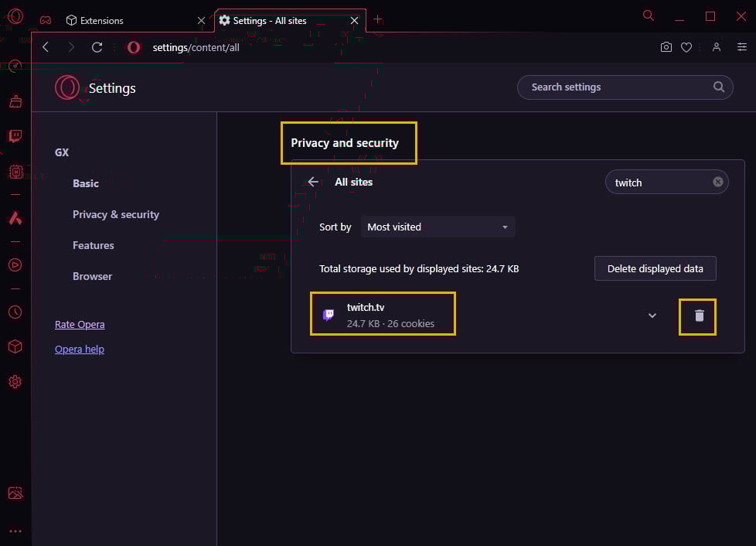Close the Settings - All sites tab
The image size is (756, 546).
point(354,21)
